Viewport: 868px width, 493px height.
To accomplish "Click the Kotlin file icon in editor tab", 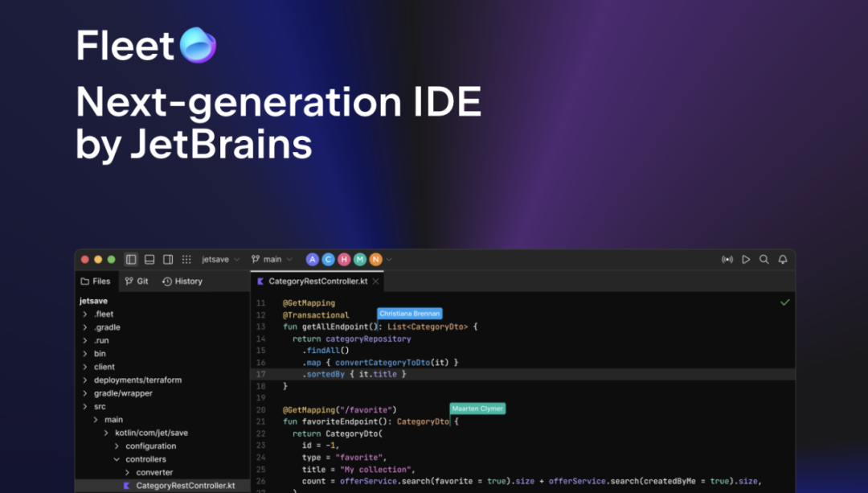I will click(260, 281).
